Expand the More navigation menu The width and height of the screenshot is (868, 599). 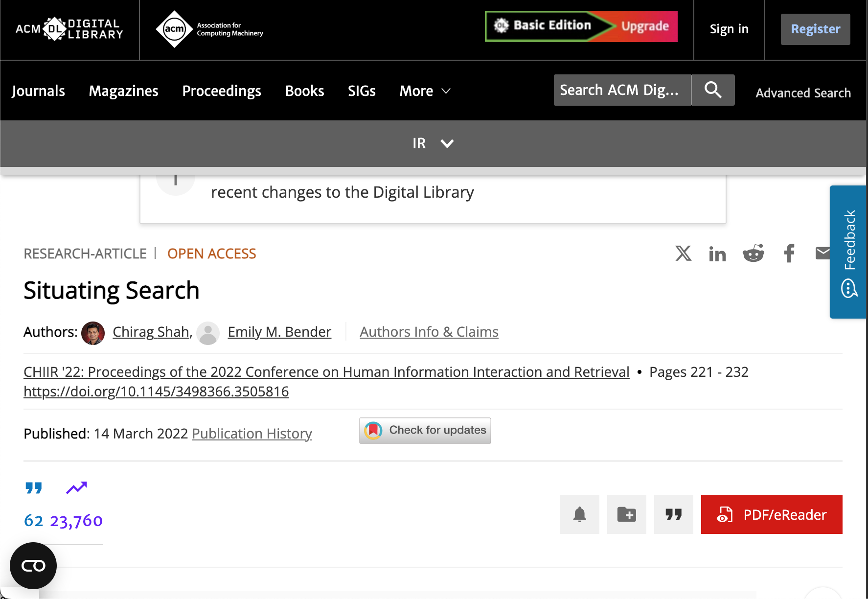click(424, 91)
